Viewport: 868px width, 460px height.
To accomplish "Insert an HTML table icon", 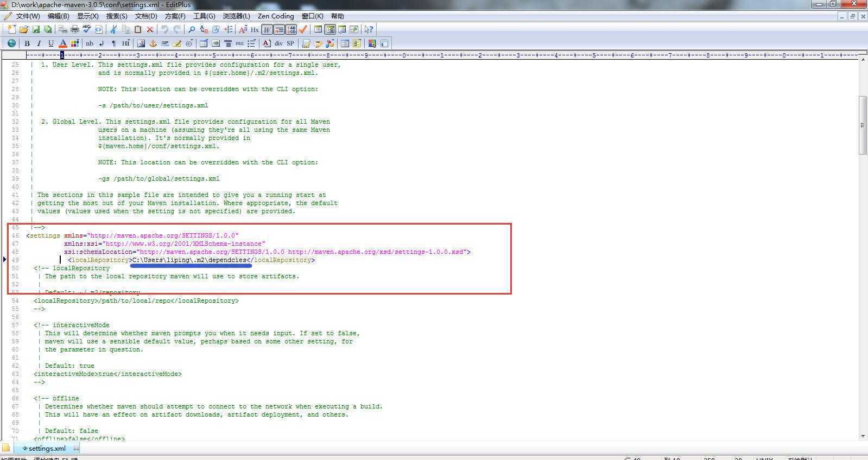I will click(x=204, y=43).
